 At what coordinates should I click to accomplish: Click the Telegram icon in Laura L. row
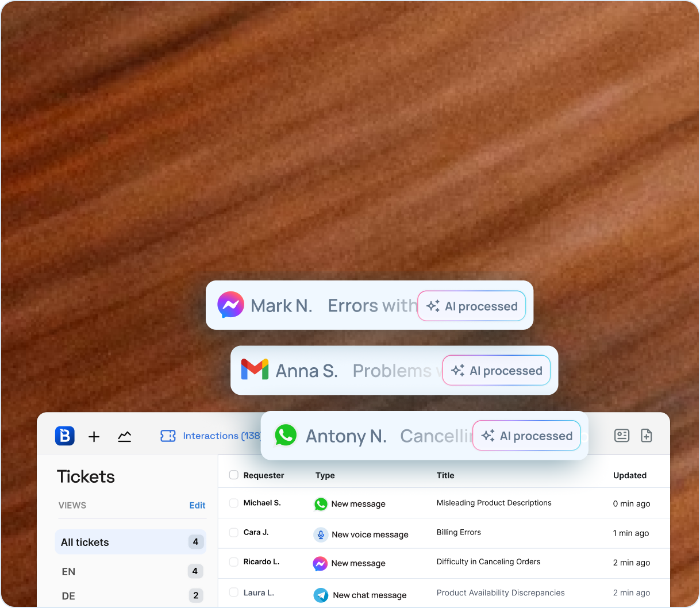coord(321,595)
